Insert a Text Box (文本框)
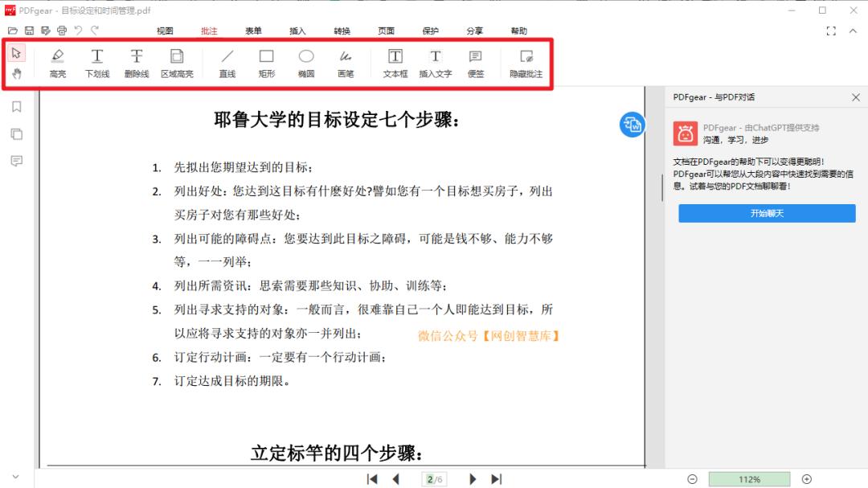The image size is (868, 488). click(x=395, y=64)
